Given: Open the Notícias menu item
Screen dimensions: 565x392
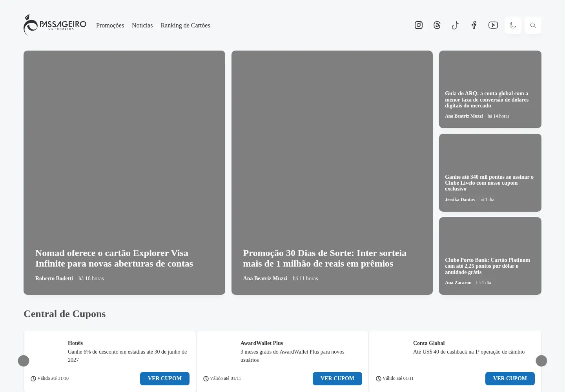Looking at the screenshot, I should (x=142, y=25).
